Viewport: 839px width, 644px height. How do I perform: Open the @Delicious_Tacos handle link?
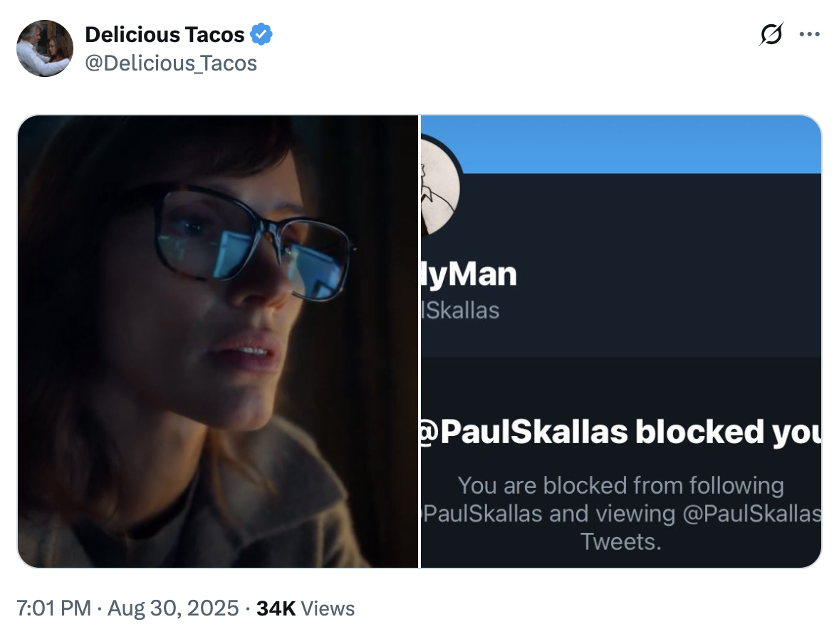point(171,63)
